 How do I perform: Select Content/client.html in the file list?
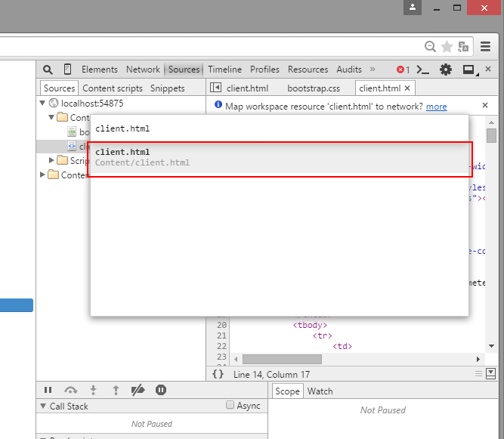tap(280, 158)
